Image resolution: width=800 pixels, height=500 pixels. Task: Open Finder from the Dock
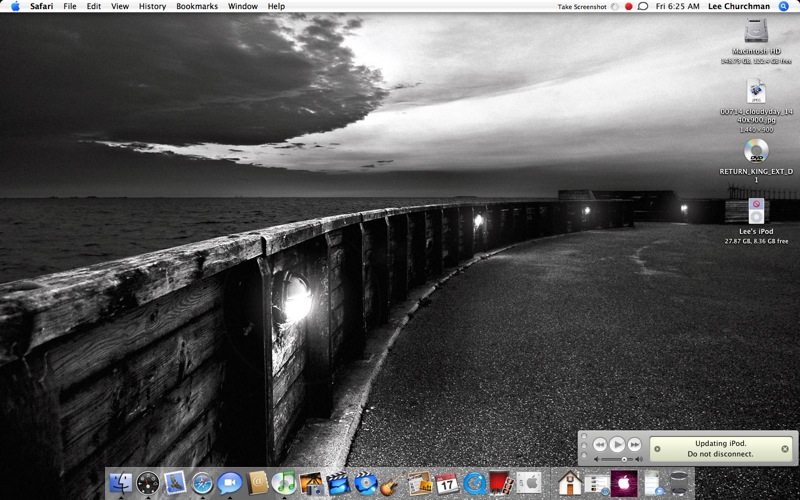pyautogui.click(x=121, y=483)
